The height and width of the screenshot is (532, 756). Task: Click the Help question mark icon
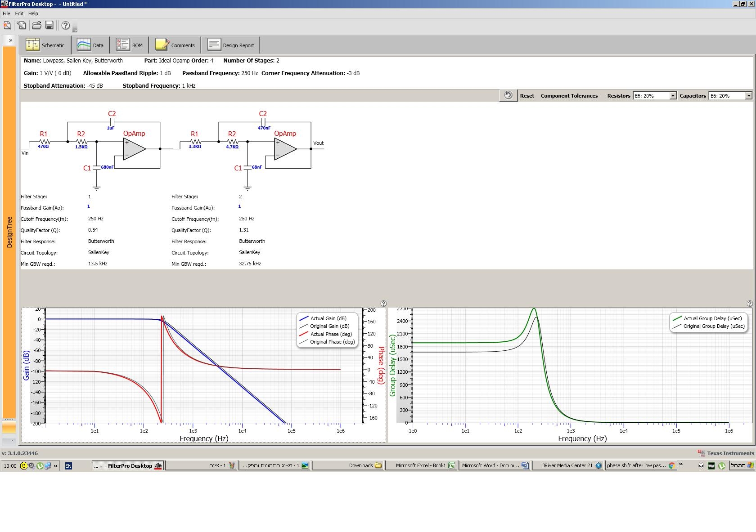click(x=66, y=26)
